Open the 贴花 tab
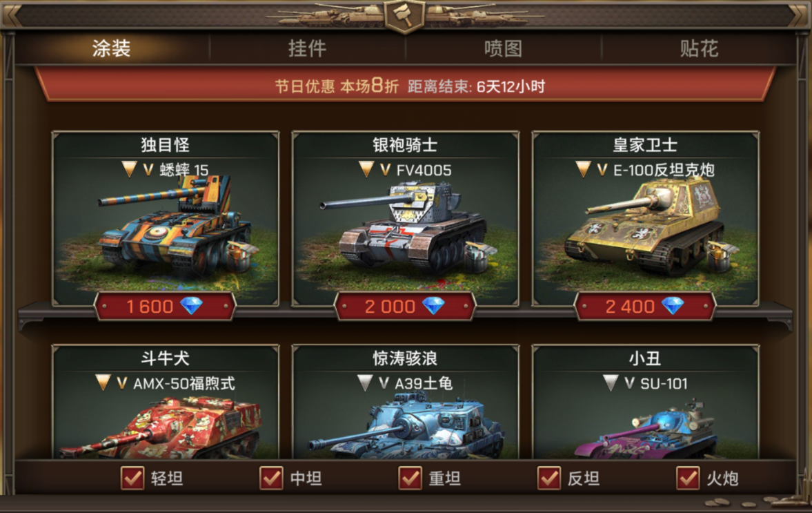812x513 pixels. click(699, 49)
